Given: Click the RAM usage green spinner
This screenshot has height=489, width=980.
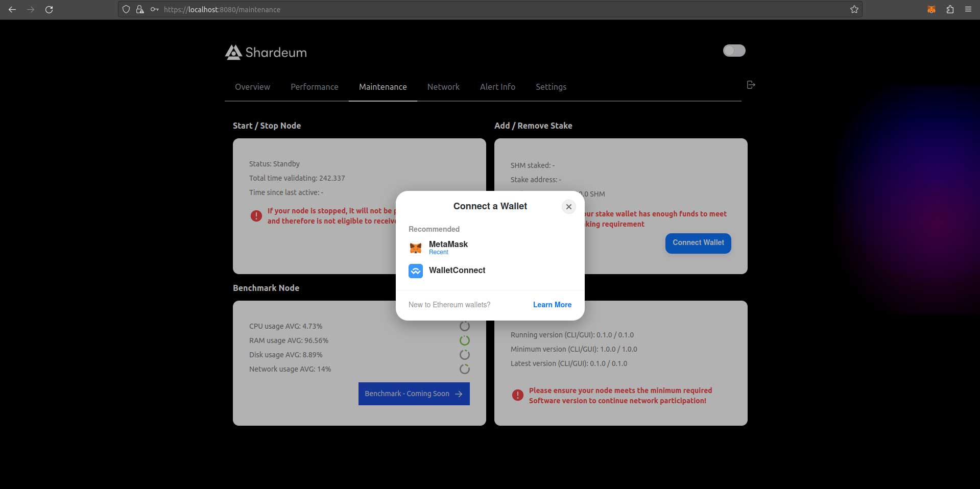Looking at the screenshot, I should (x=464, y=340).
